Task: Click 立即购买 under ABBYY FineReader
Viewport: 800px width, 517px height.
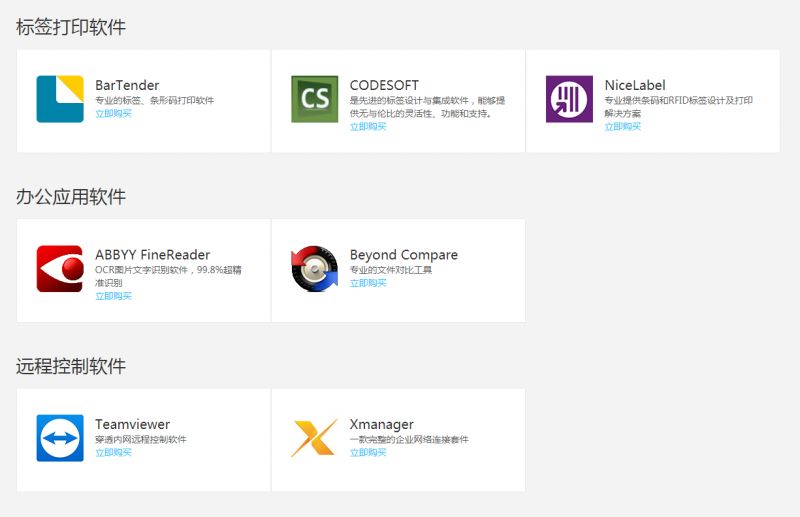Action: click(113, 296)
